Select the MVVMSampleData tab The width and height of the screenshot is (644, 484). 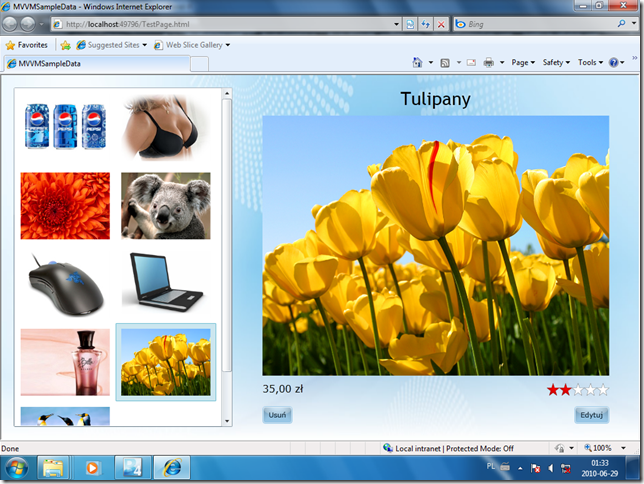(97, 64)
